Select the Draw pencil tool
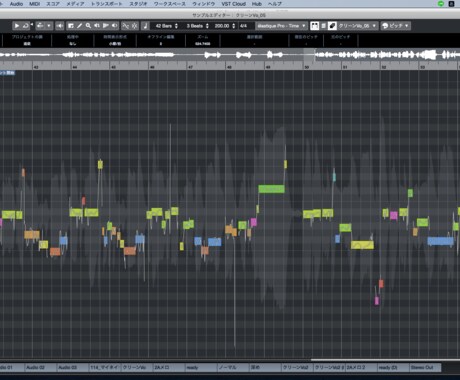 [x=79, y=26]
